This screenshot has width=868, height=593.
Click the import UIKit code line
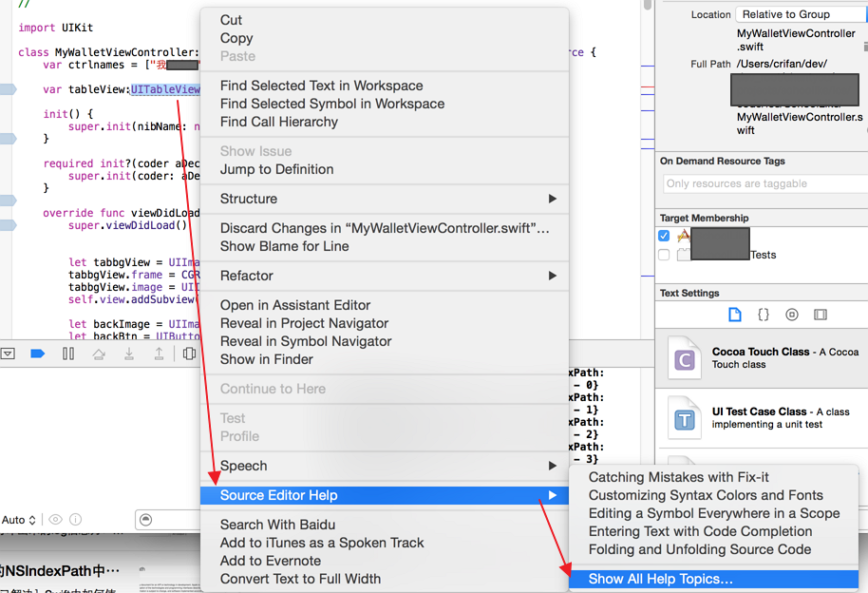tap(55, 28)
